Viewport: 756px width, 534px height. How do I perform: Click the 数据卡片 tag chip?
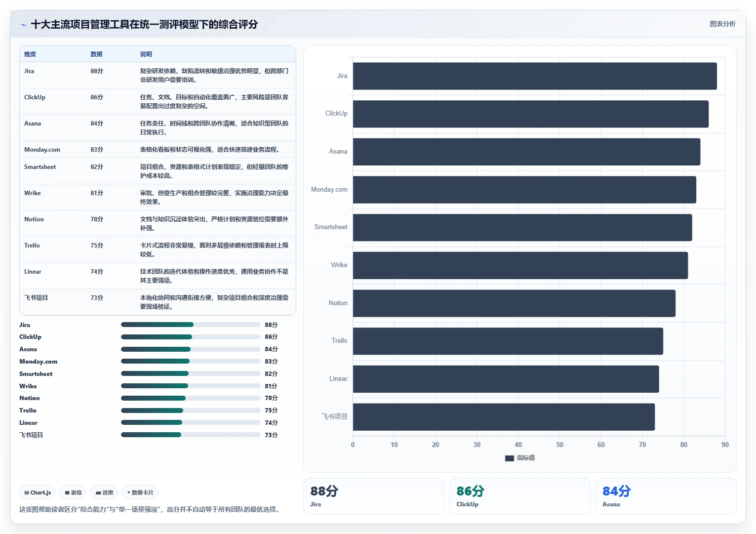[x=140, y=493]
